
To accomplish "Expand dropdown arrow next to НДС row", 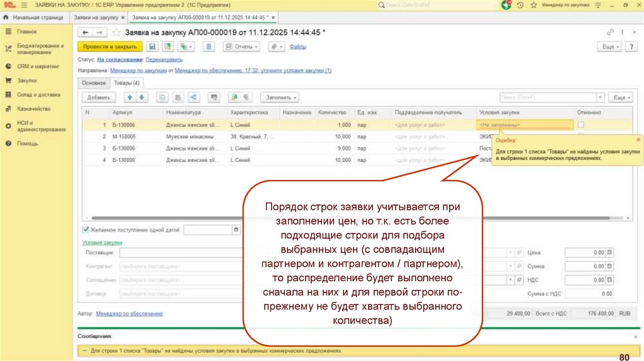I will tap(511, 280).
